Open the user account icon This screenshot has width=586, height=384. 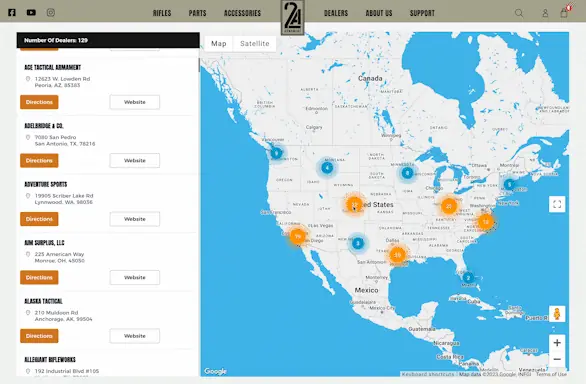545,13
